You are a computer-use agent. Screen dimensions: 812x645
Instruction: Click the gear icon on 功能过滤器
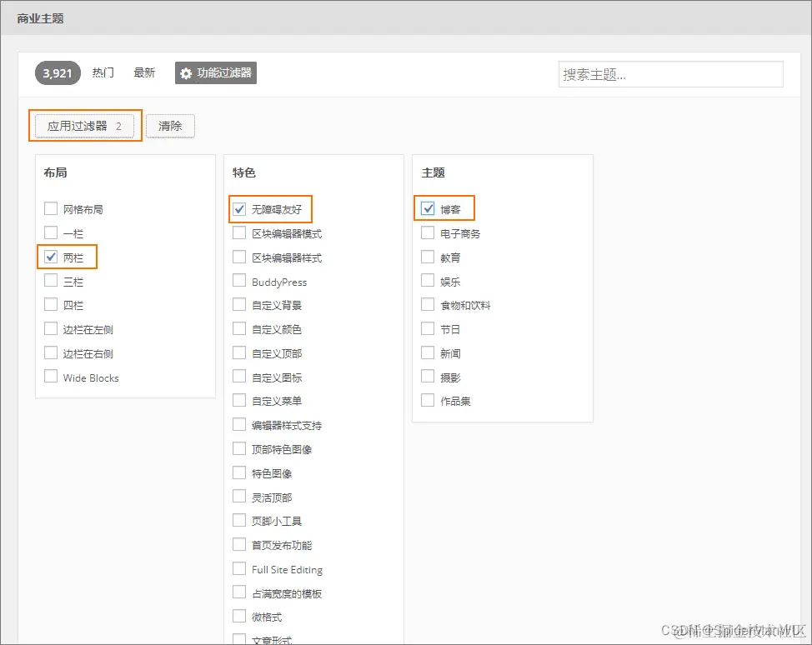tap(188, 72)
